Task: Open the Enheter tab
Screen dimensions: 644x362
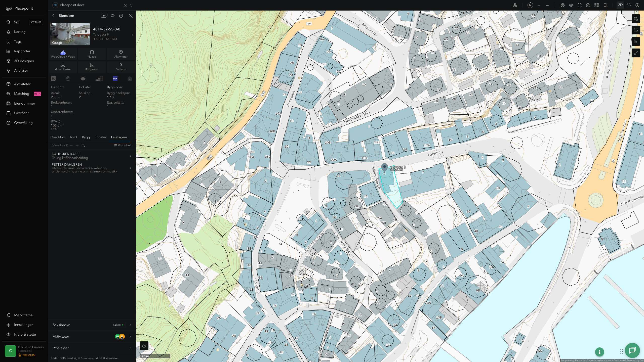Action: 100,137
